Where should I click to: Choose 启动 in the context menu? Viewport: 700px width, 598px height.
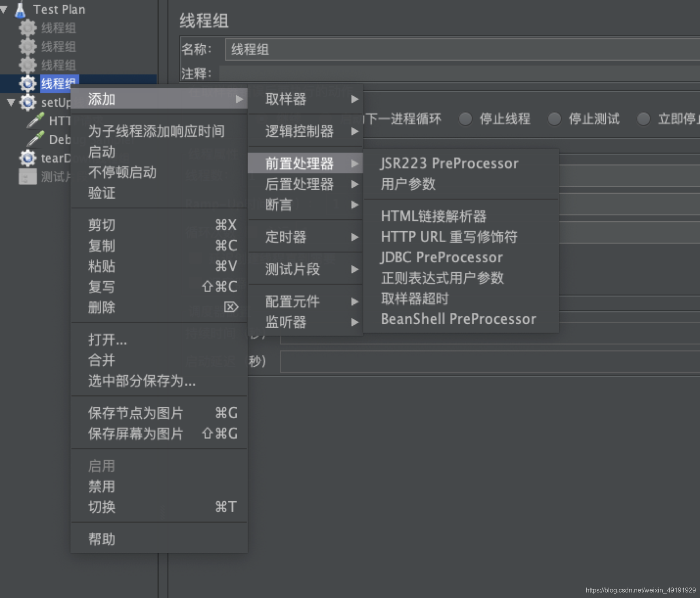(x=159, y=152)
